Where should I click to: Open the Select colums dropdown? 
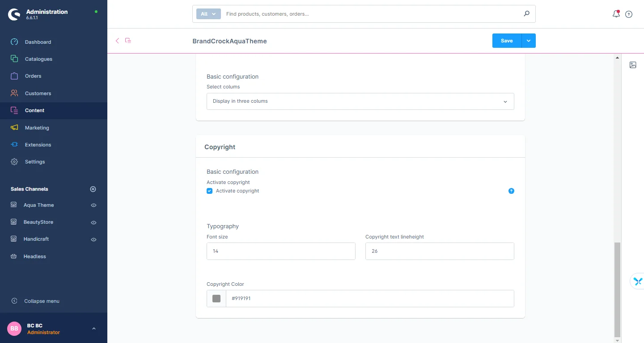360,101
